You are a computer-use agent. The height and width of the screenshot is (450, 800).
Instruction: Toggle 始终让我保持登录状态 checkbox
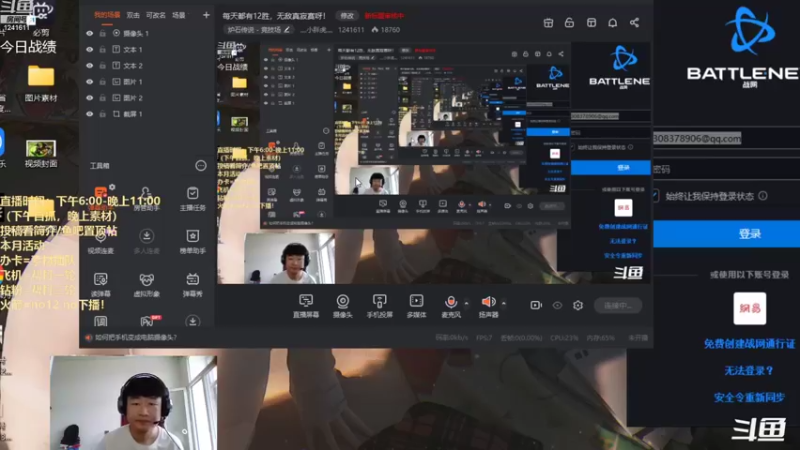tap(656, 196)
